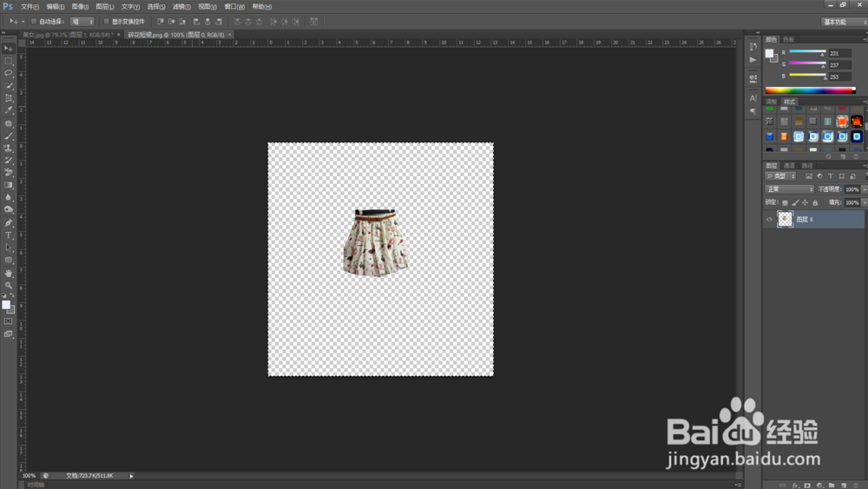Enable the 自动选择 auto-select checkbox

(x=34, y=22)
